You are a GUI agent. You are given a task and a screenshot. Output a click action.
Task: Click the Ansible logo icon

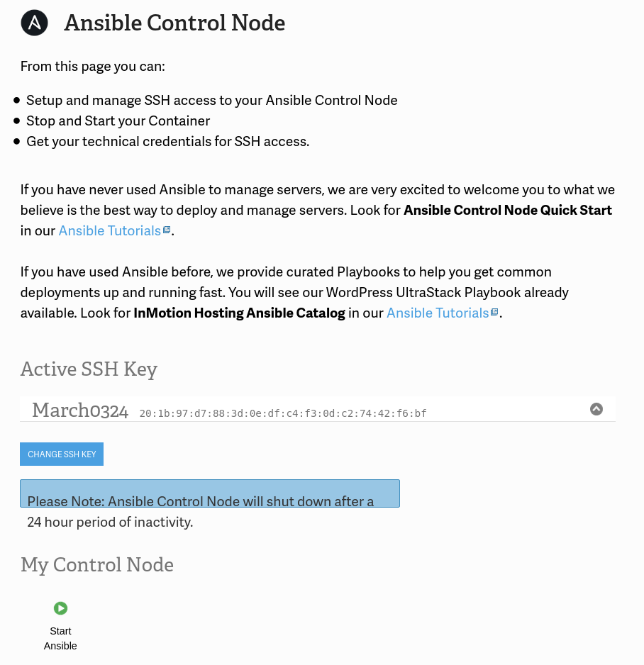click(x=34, y=23)
